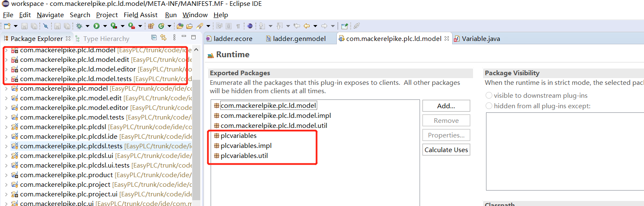Click the Calculate Uses button

point(446,150)
